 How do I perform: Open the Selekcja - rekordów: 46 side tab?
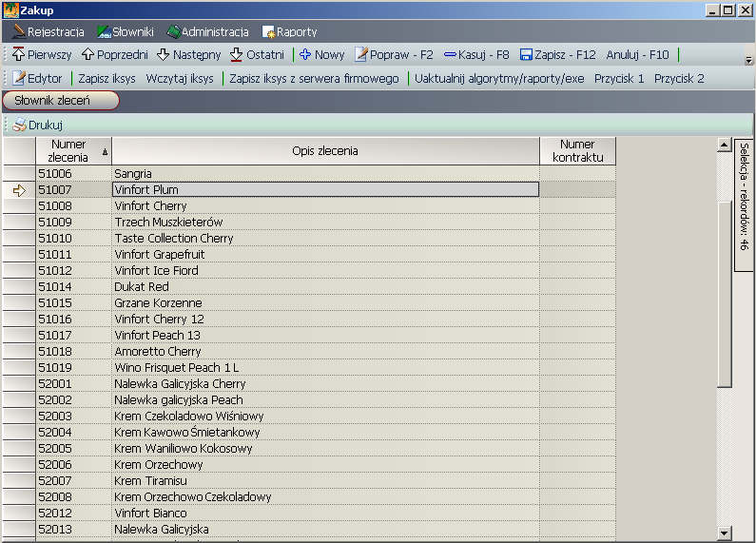tap(744, 205)
